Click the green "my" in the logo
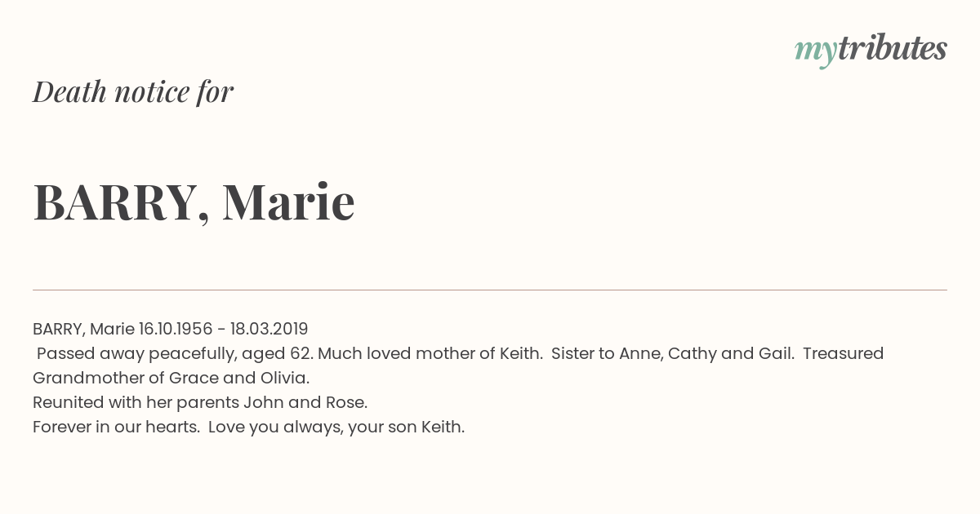Image resolution: width=980 pixels, height=514 pixels. [x=815, y=54]
